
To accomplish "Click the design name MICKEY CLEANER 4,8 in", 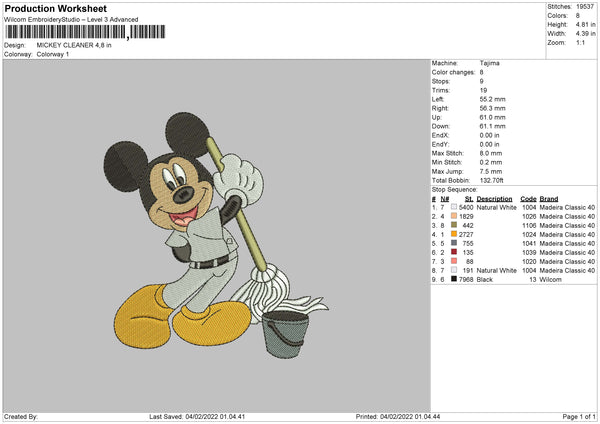I will click(x=74, y=45).
